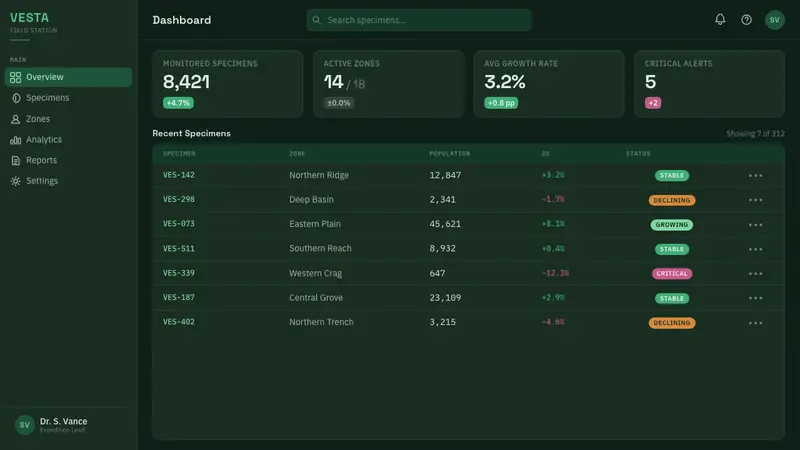Click DECLINING badge for VES-298
The image size is (800, 450).
coord(671,200)
